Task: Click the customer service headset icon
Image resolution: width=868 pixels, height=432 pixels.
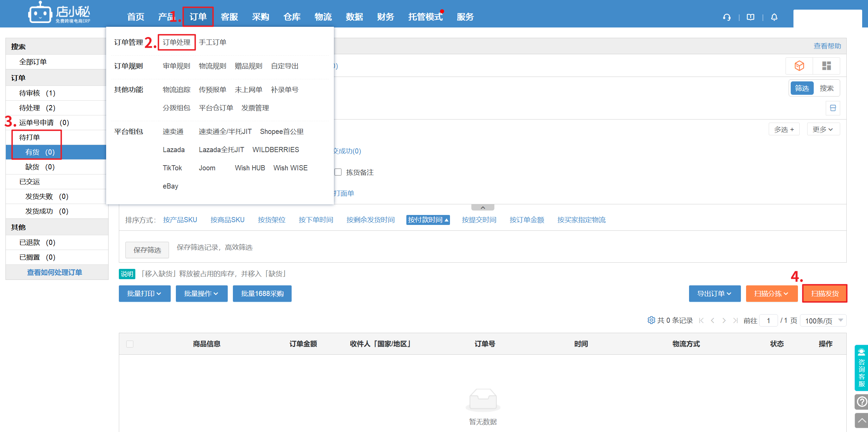Action: point(726,17)
